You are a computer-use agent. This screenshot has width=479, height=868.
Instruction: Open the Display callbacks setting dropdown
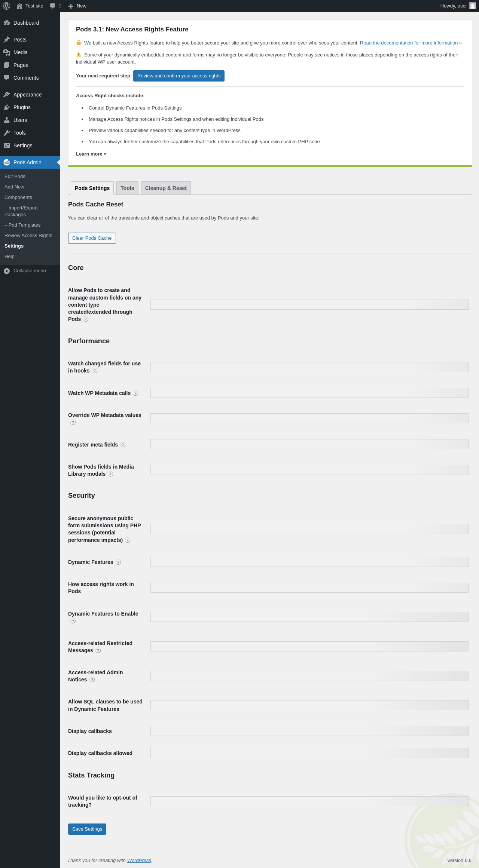(x=309, y=731)
